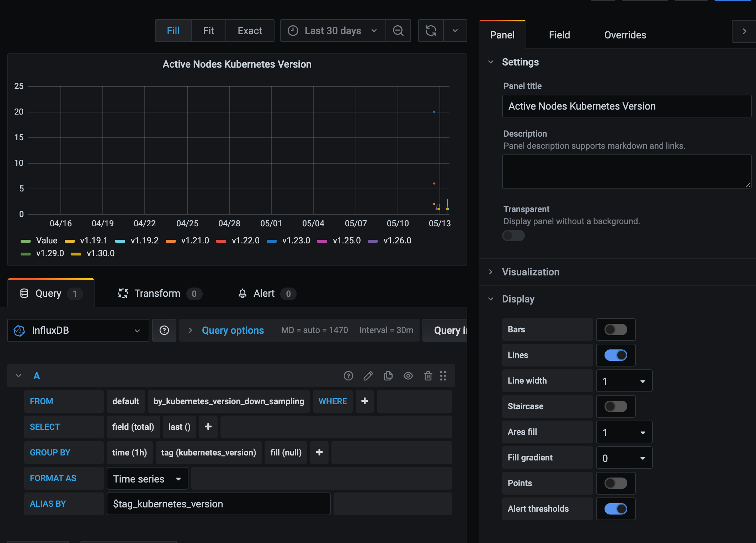Click the v1.23.0 legend color swatch
This screenshot has width=756, height=543.
272,241
